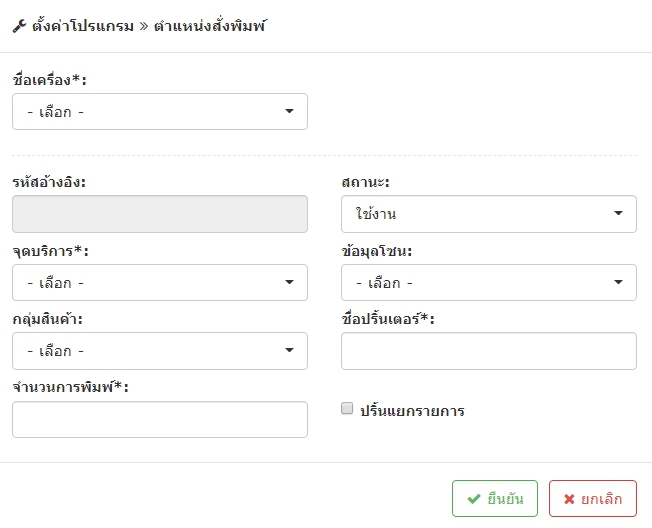Click the ตั้งค่าโปรแกรม breadcrumb title
The image size is (652, 528).
pos(83,26)
